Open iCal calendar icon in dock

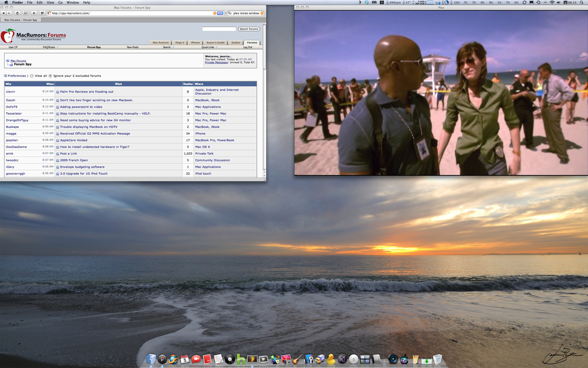click(x=185, y=359)
